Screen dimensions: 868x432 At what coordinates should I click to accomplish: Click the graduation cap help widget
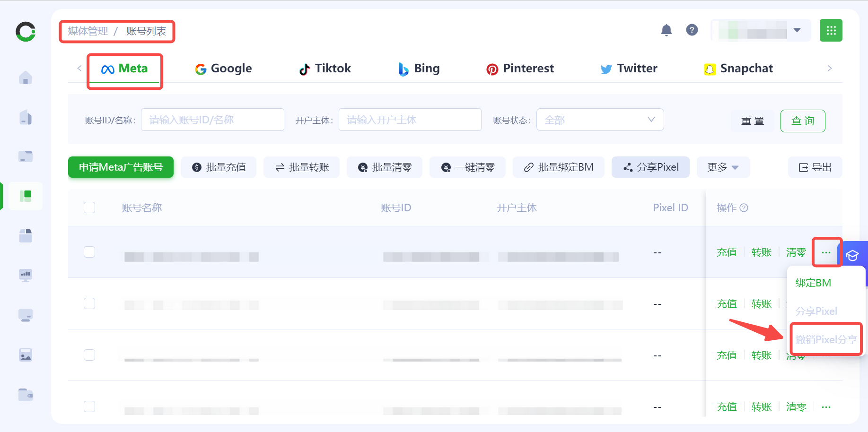click(x=852, y=256)
